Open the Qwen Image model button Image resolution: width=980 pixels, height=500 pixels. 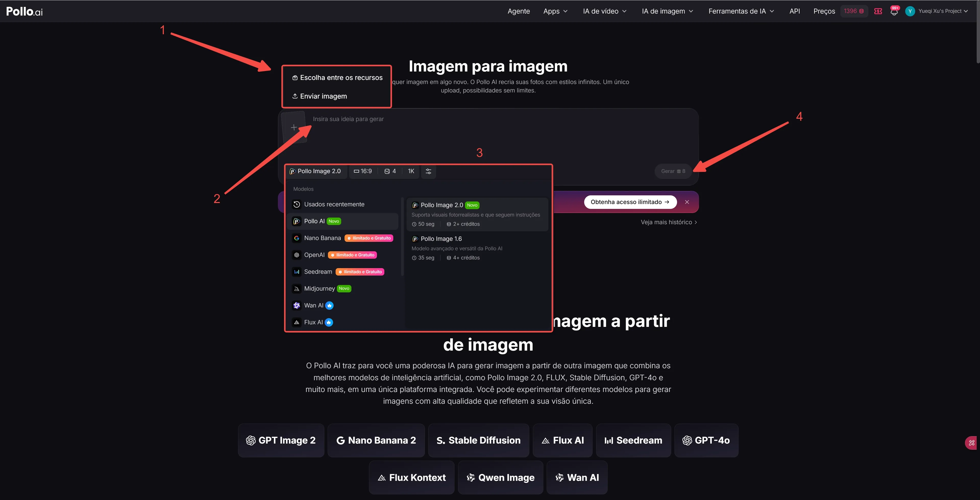pos(500,478)
